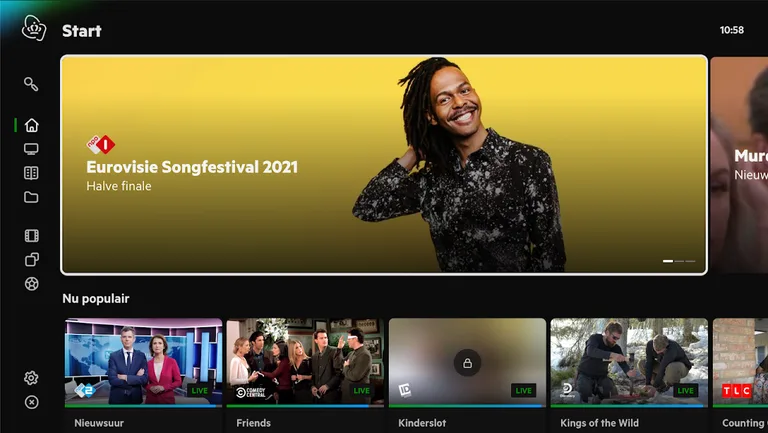Click the 'Start' page title

coord(82,31)
